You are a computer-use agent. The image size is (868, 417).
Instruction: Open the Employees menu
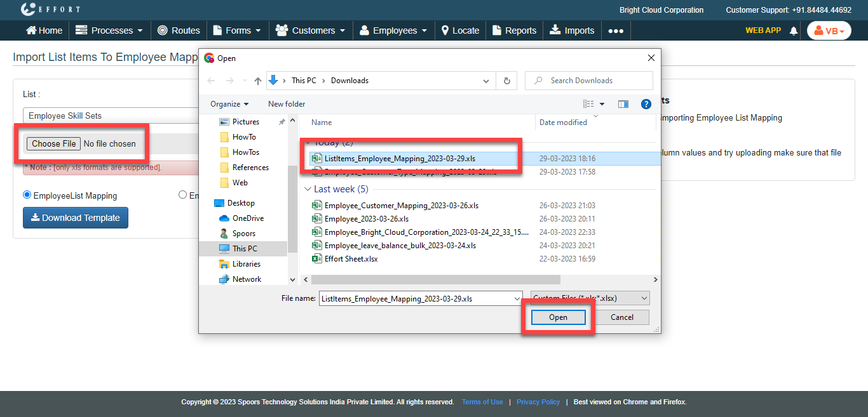tap(394, 30)
